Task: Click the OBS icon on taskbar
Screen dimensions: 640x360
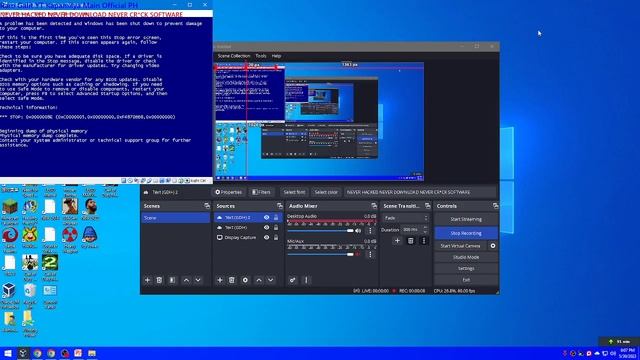Action: [x=64, y=353]
